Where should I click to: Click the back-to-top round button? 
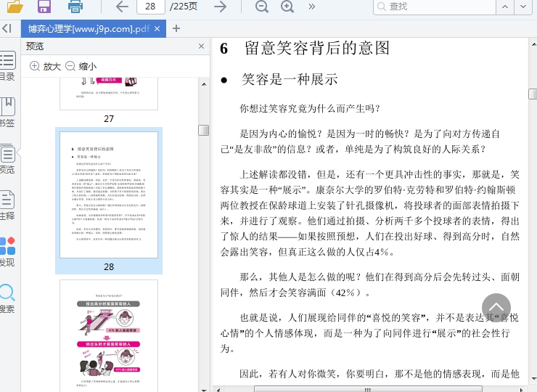[x=496, y=308]
